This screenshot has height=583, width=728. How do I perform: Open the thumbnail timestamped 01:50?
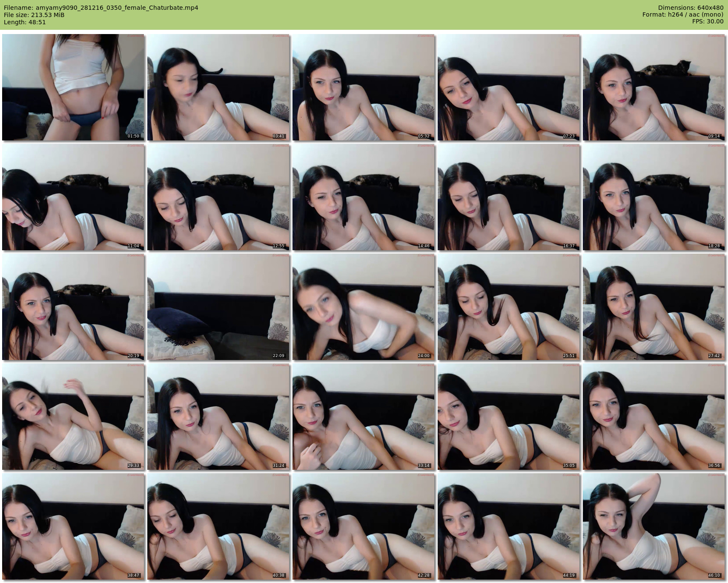point(73,87)
